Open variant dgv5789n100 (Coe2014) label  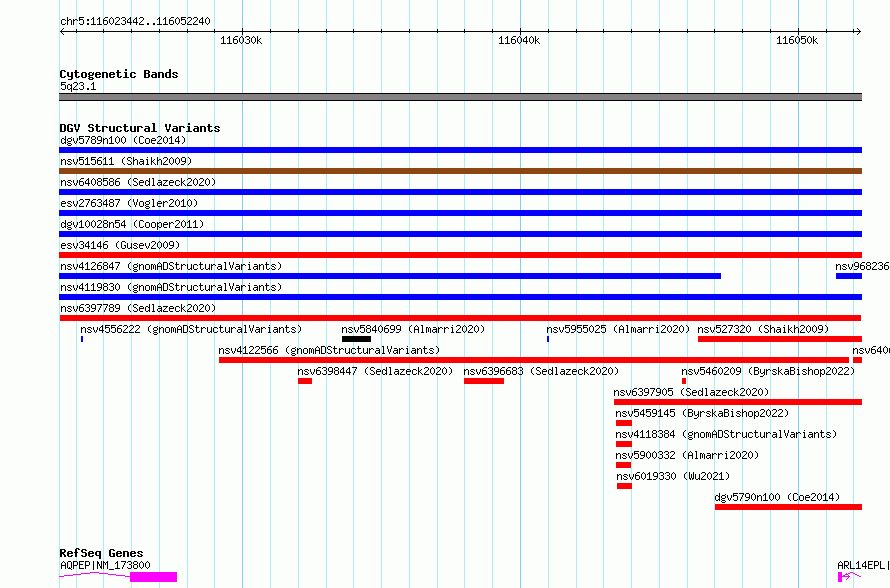click(x=123, y=140)
